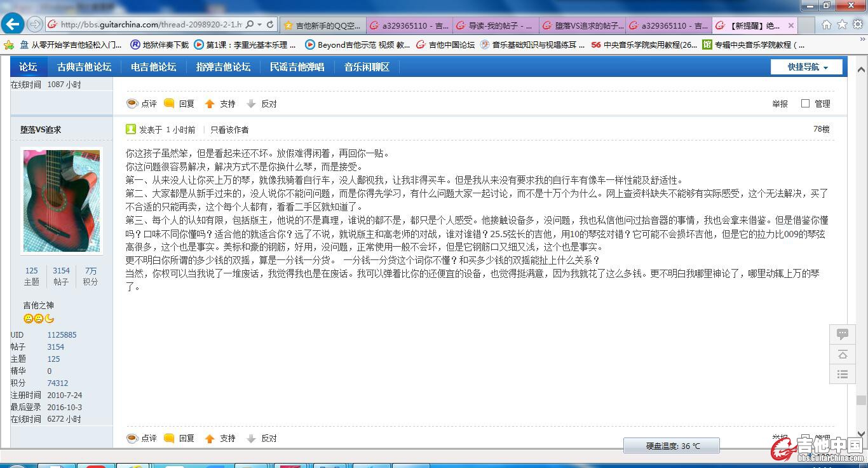Open the 音乐基础知识与视唱练耳 bookmark
The image size is (868, 468).
point(532,45)
